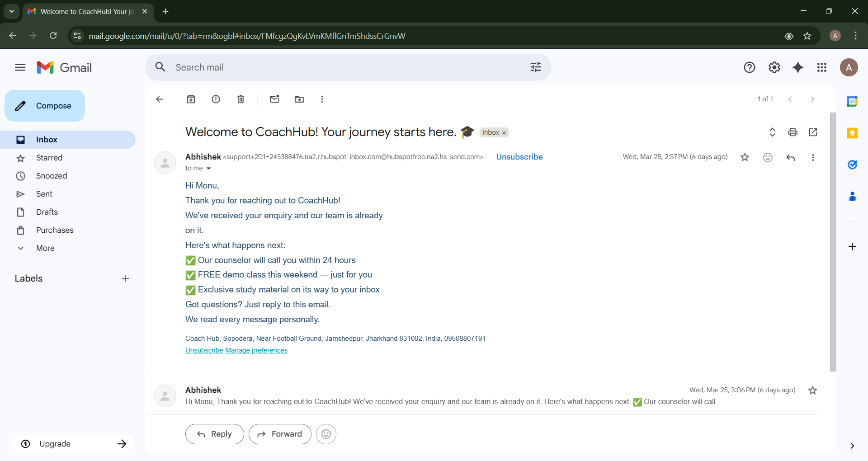
Task: Mark the email as unread
Action: tap(274, 99)
